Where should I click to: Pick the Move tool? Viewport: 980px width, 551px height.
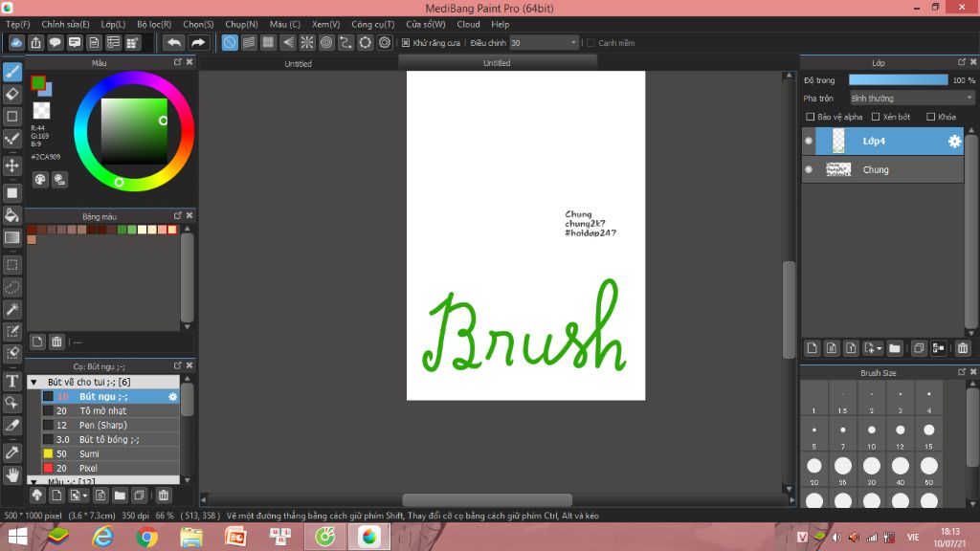12,165
